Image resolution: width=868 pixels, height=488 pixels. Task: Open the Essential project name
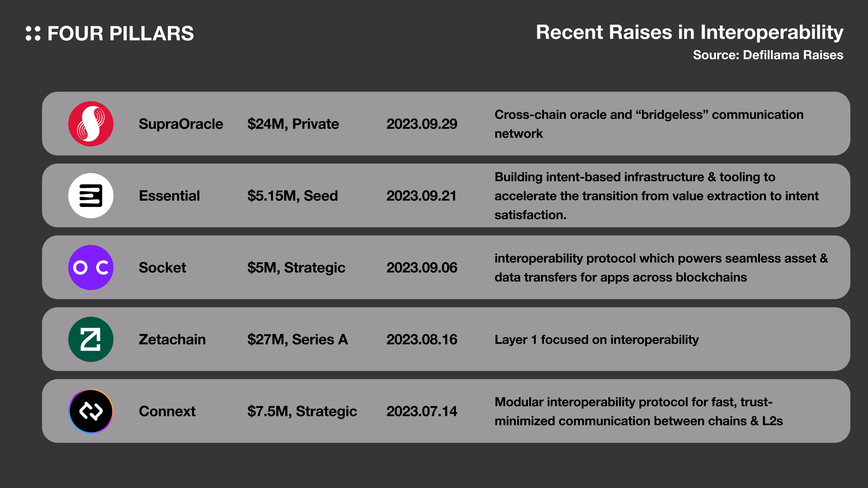pos(169,196)
